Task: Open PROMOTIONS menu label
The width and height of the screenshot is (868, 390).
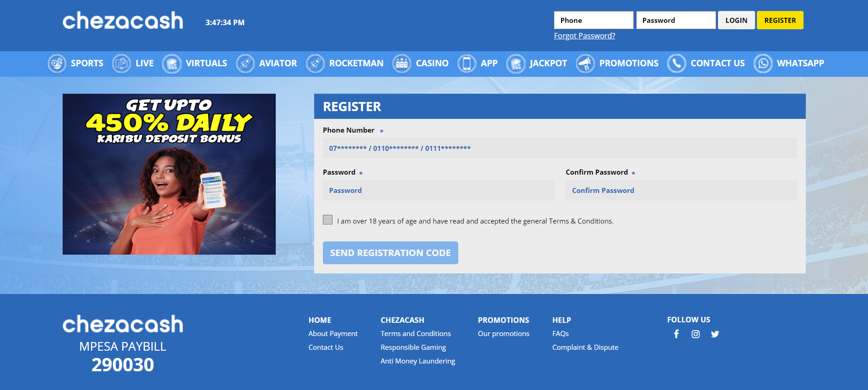Action: (x=629, y=63)
